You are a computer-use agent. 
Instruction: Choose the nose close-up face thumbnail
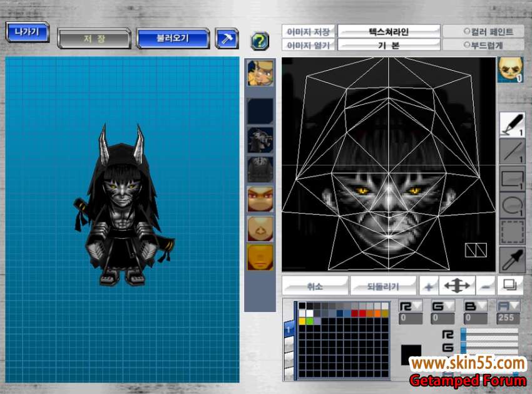[260, 229]
